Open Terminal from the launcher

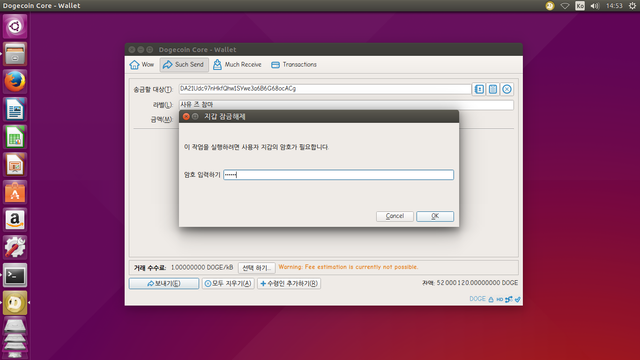pos(15,276)
